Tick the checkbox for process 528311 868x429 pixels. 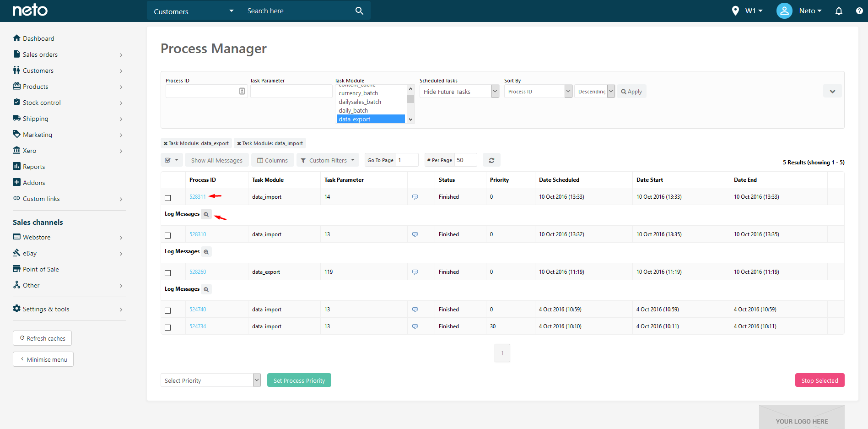pyautogui.click(x=168, y=198)
